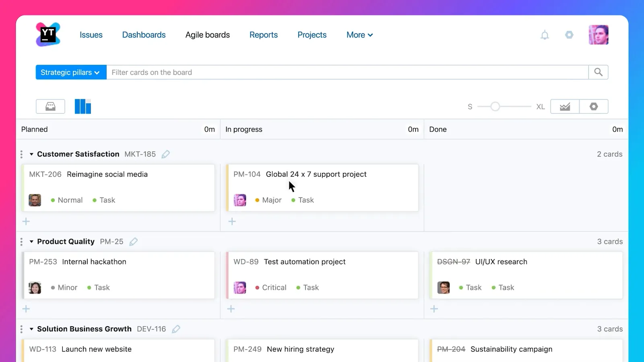The height and width of the screenshot is (362, 644).
Task: Click the filter cards input field
Action: (x=347, y=72)
